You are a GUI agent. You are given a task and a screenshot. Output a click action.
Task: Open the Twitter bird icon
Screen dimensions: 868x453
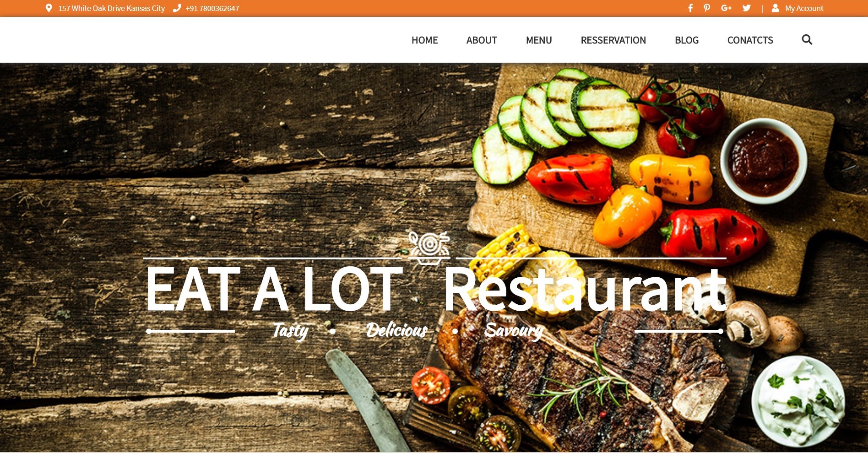[747, 8]
